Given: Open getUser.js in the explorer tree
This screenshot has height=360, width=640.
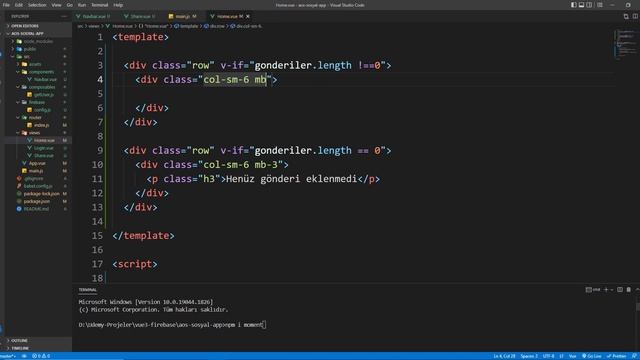Looking at the screenshot, I should click(x=44, y=95).
